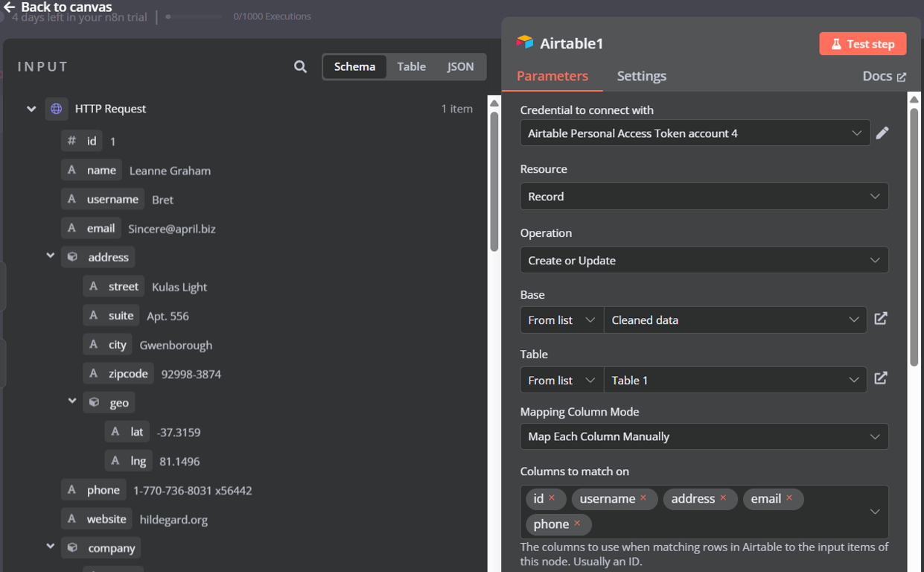Screen dimensions: 924x572
Task: Click the search magnifier in the INPUT panel
Action: click(x=300, y=66)
